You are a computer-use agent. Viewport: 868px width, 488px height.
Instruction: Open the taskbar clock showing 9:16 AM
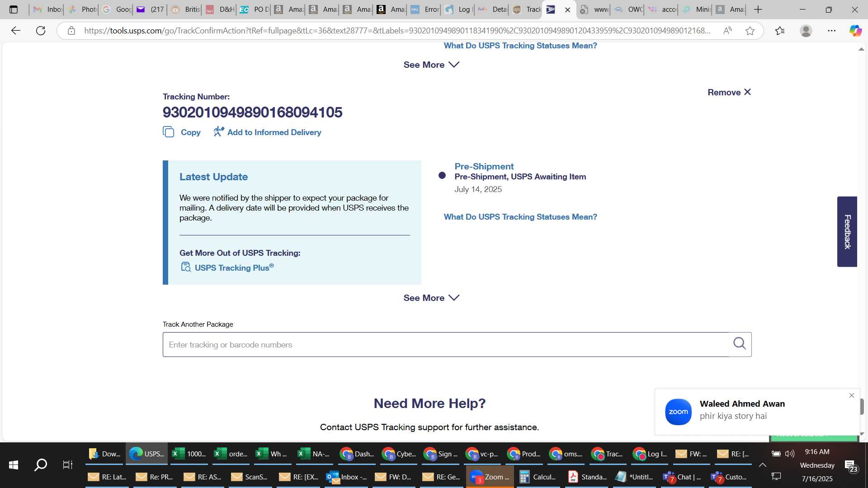817,452
